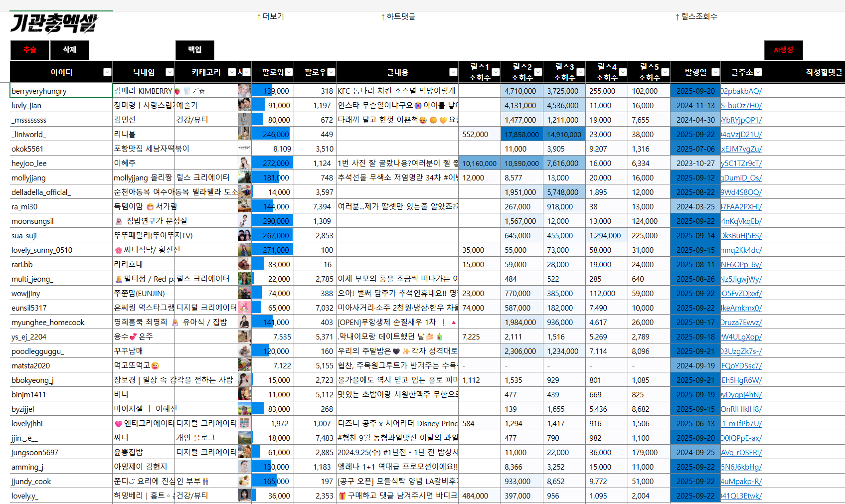Click the 삭제 button
Screen dimensions: 845x504
pos(70,50)
